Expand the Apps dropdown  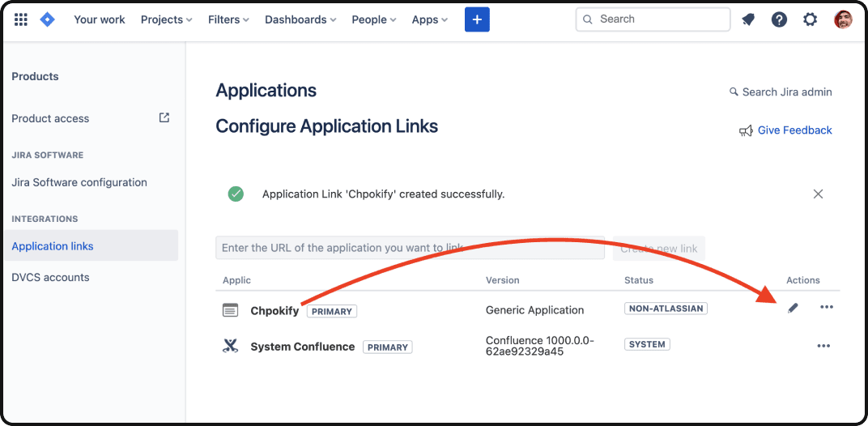(x=430, y=20)
